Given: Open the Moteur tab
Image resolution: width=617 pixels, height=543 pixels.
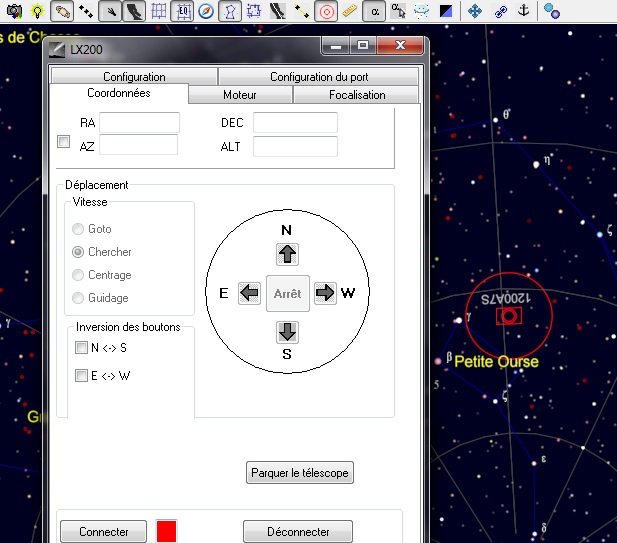Looking at the screenshot, I should 240,95.
